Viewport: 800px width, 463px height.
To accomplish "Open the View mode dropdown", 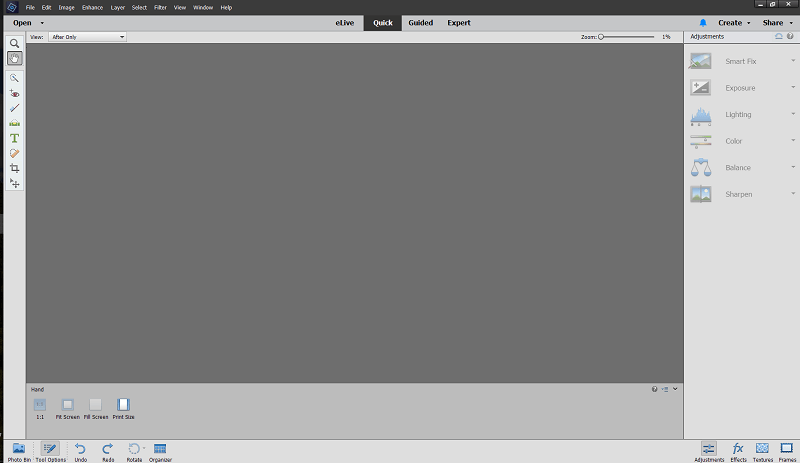I will click(x=87, y=37).
